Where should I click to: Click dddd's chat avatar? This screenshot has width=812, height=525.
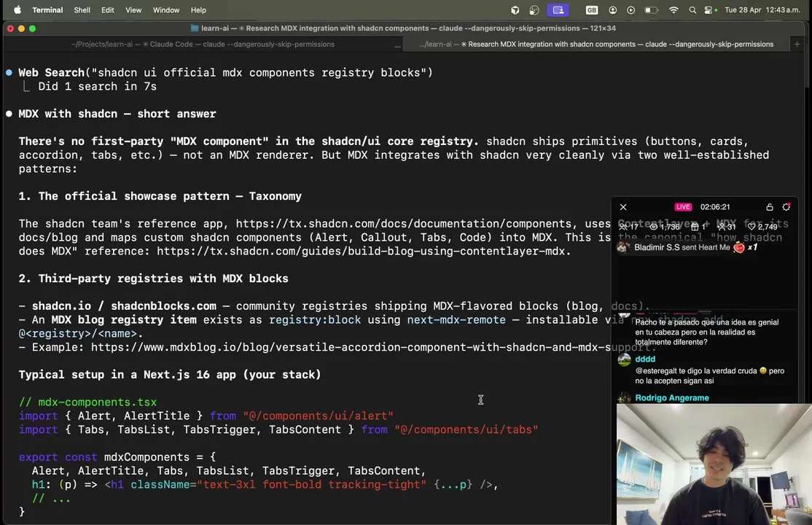[624, 359]
